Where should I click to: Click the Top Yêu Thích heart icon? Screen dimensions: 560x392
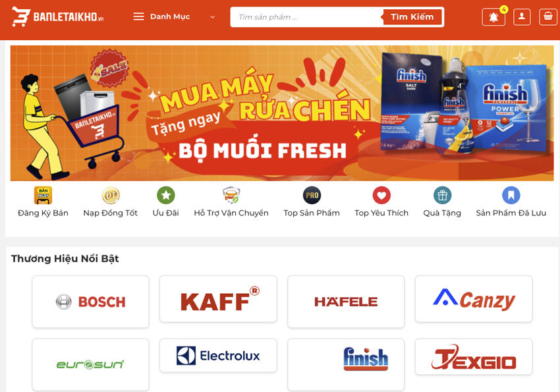click(x=381, y=195)
